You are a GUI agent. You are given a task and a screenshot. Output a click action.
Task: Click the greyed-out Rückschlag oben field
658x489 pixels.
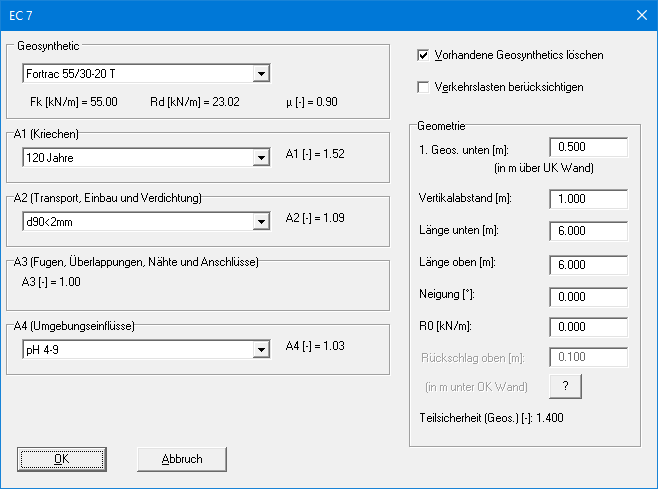587,358
